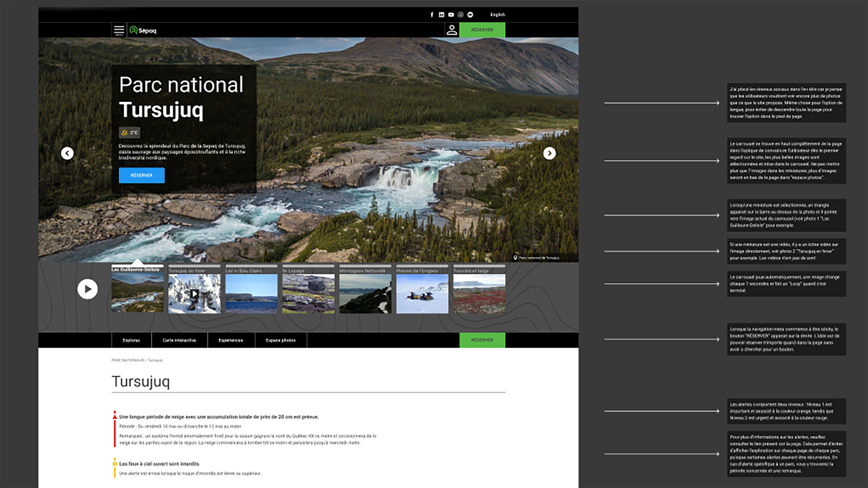Click the green RÉSERVER button in the header

tap(482, 30)
